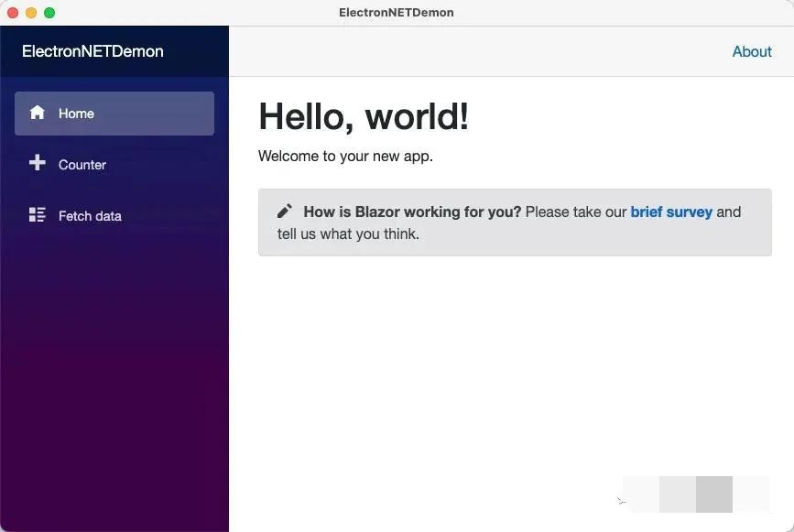Click the list icon beside Fetch data
Screen dimensions: 794x532
(x=37, y=214)
